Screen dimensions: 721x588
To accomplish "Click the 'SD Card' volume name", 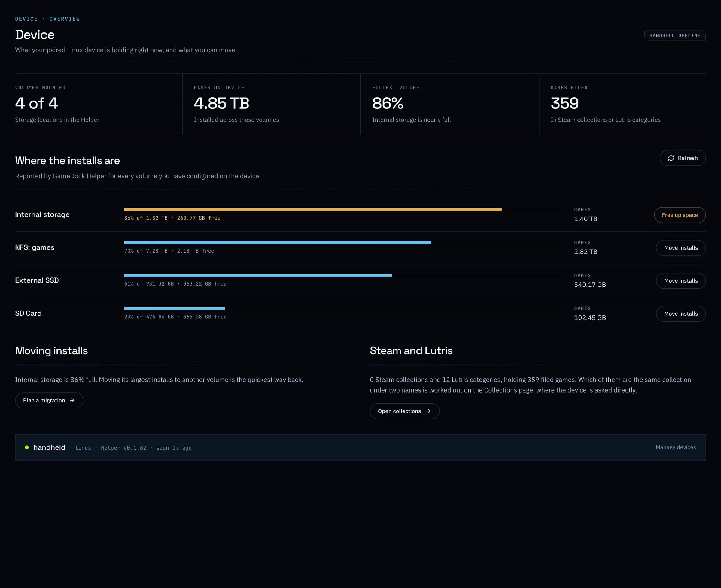I will tap(29, 313).
